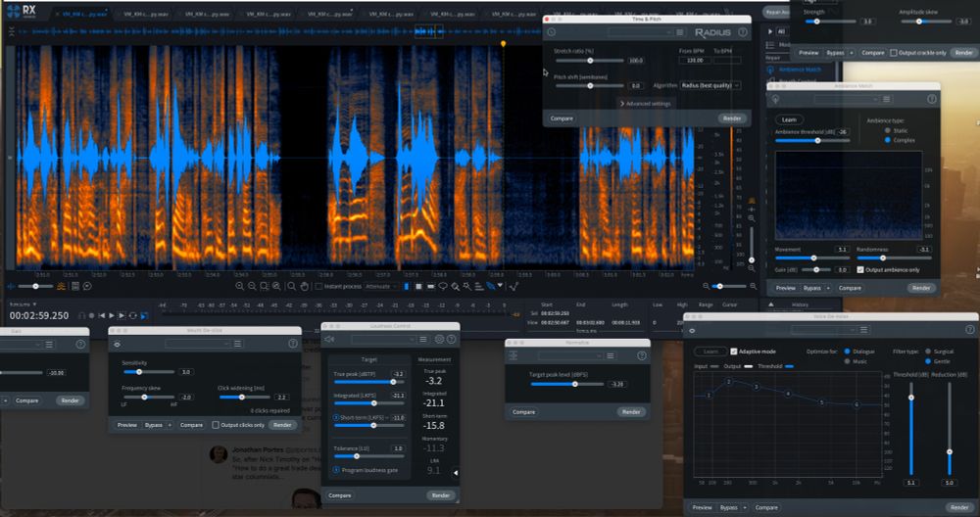Screen dimensions: 980x517
Task: Select Music optimization in Voice De-noise
Action: 847,361
